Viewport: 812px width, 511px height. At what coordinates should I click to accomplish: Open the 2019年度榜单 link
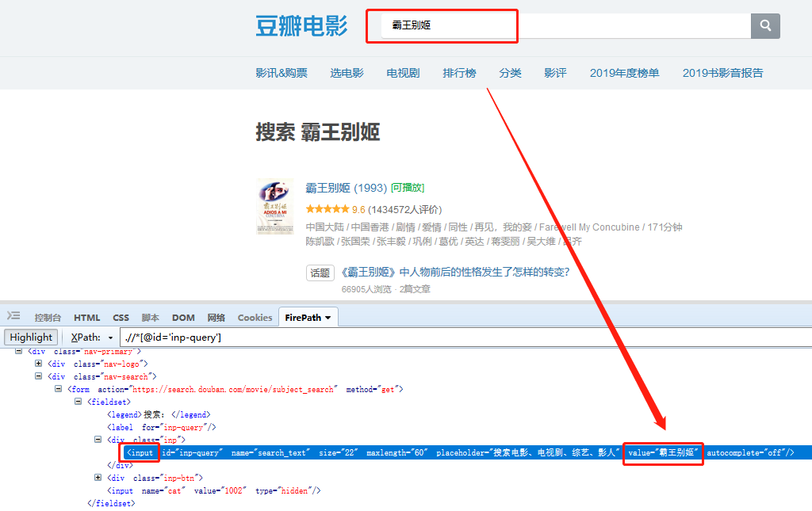coord(625,73)
